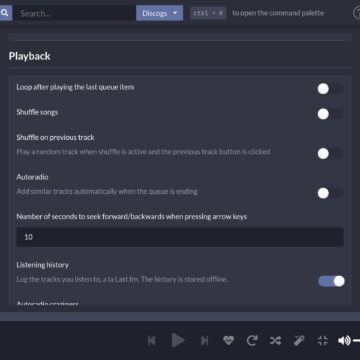
Task: Toggle Loop after playing last queue item
Action: [x=330, y=89]
